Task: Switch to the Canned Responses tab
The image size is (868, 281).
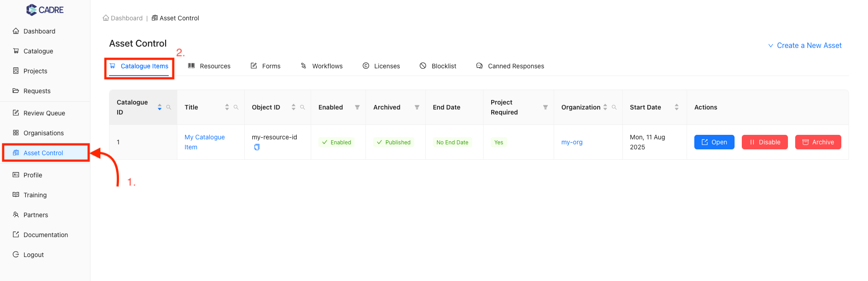Action: tap(510, 66)
